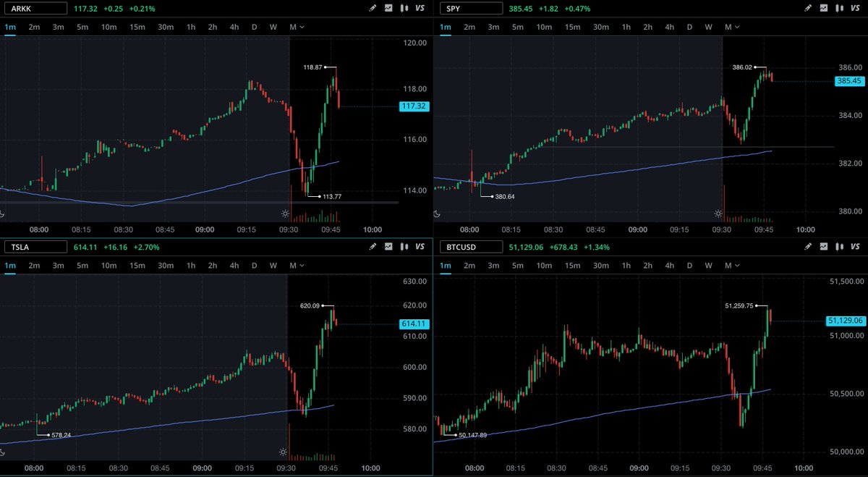Viewport: 868px width, 477px height.
Task: Click the SPY symbol input box
Action: (x=471, y=9)
